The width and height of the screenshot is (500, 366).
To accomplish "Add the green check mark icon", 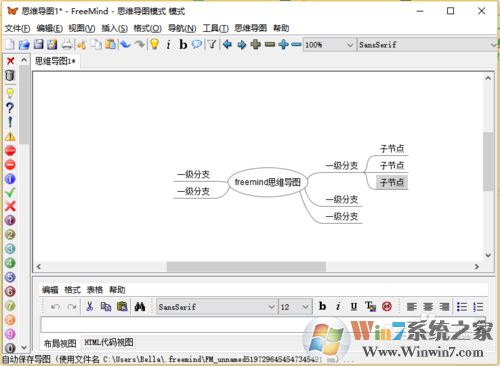I will [10, 193].
